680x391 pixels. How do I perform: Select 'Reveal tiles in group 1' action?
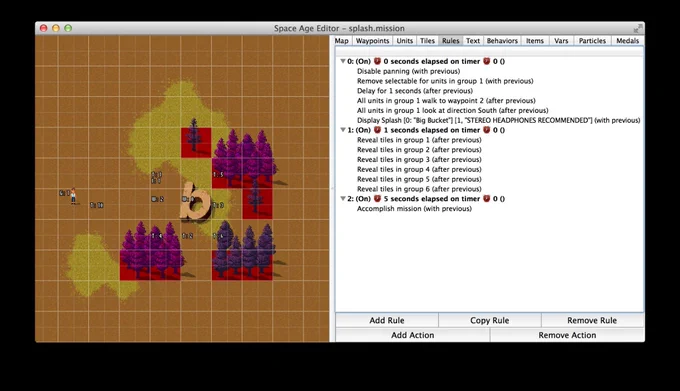tap(419, 140)
